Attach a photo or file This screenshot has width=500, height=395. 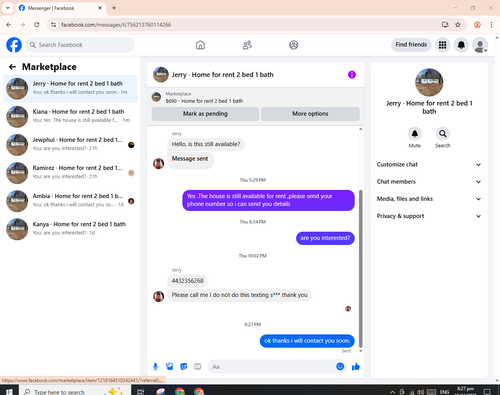tap(170, 367)
